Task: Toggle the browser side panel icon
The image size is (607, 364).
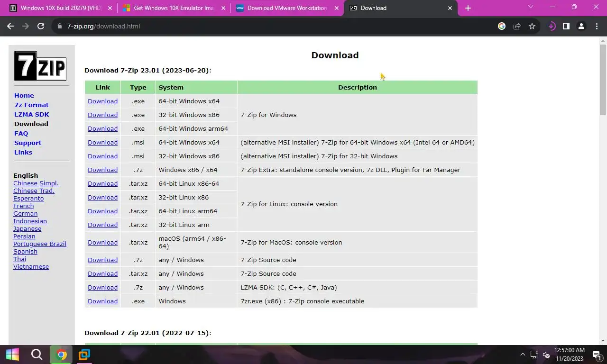Action: pyautogui.click(x=566, y=26)
